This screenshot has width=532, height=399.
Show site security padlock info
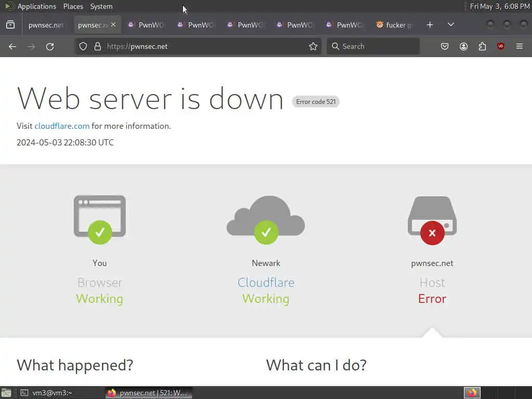(x=98, y=46)
